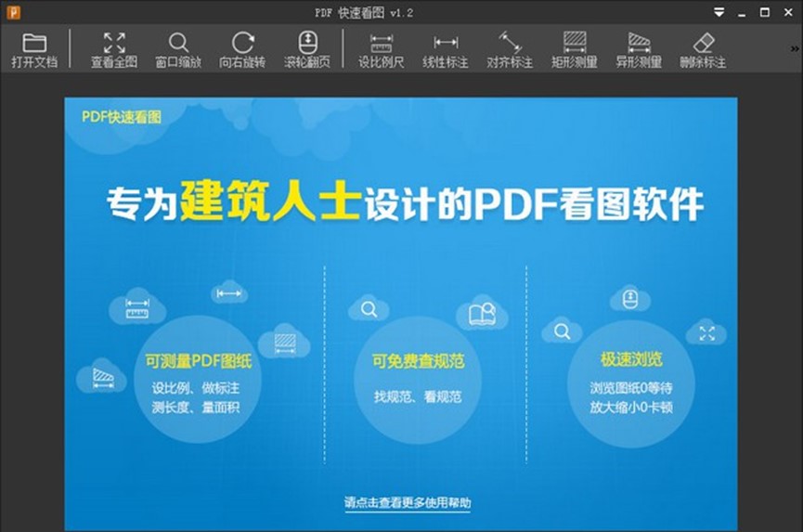
Task: Click the 可测量PDF图纸 feature circle
Action: pos(198,380)
